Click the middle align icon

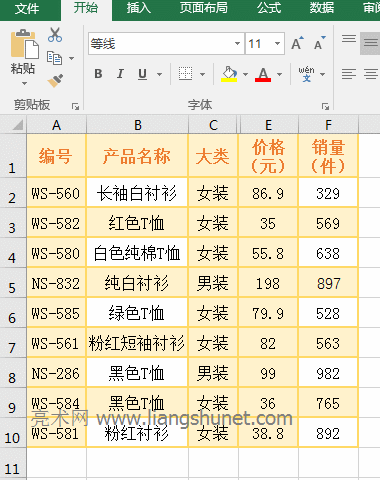371,43
